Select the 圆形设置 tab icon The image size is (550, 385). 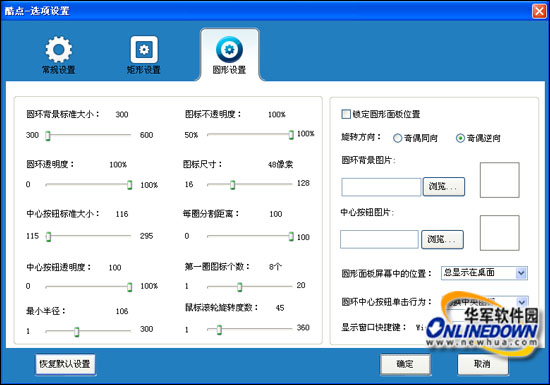[x=229, y=49]
